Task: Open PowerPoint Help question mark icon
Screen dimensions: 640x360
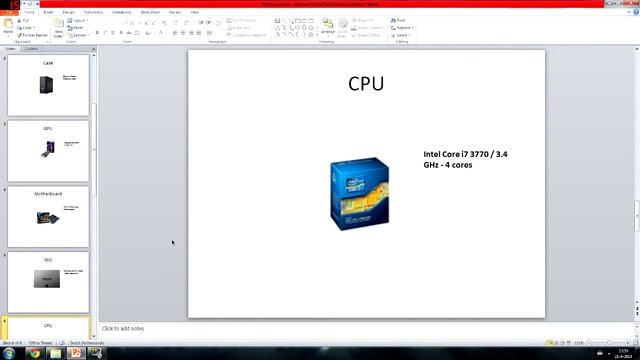Action: [636, 12]
